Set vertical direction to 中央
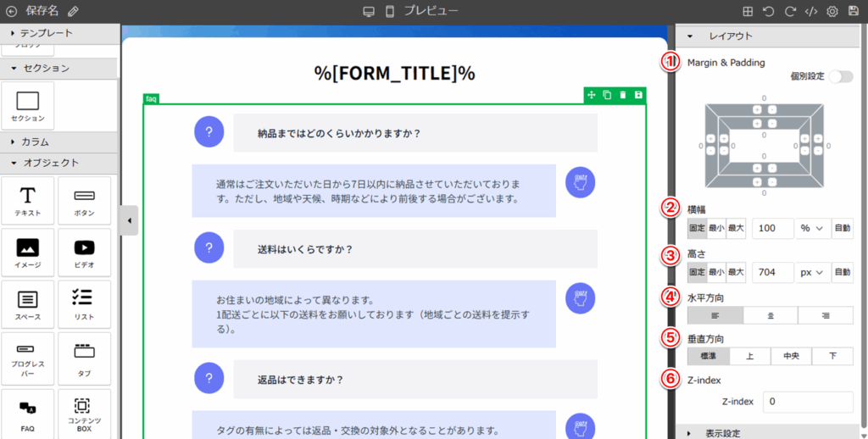 [x=791, y=357]
